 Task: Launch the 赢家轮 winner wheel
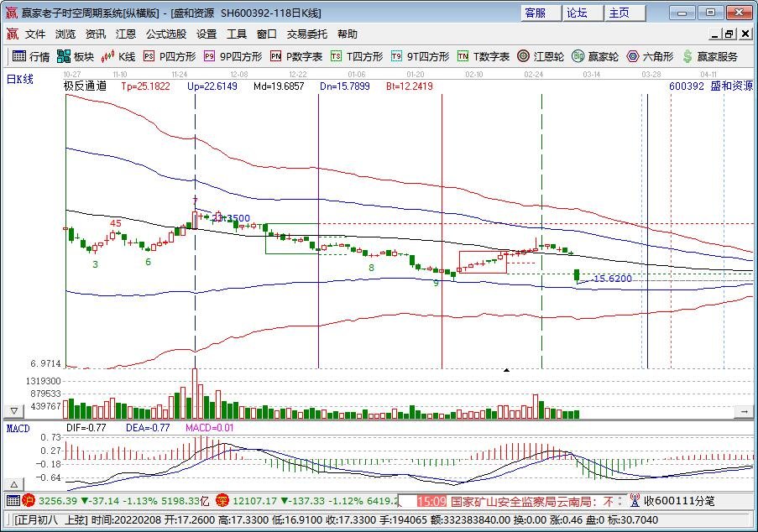click(x=594, y=56)
